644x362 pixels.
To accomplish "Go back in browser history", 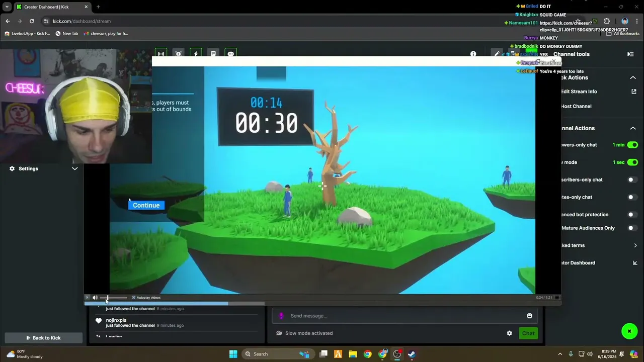I will point(8,21).
